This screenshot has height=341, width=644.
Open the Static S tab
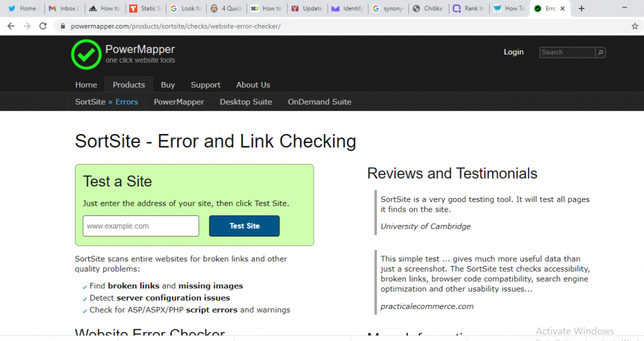[x=145, y=8]
